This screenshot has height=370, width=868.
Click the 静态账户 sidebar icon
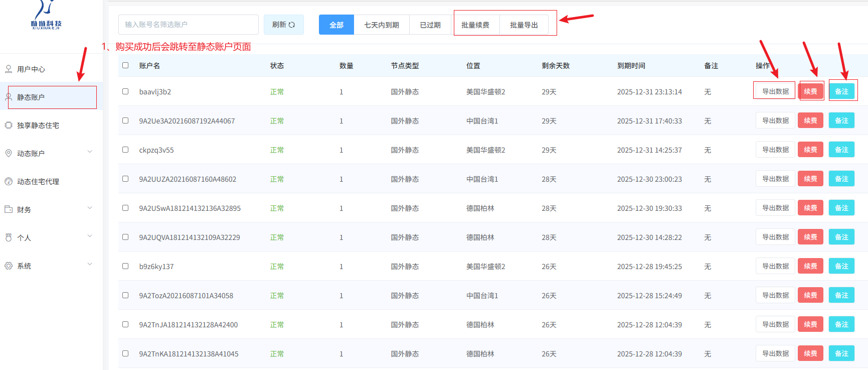pos(9,97)
